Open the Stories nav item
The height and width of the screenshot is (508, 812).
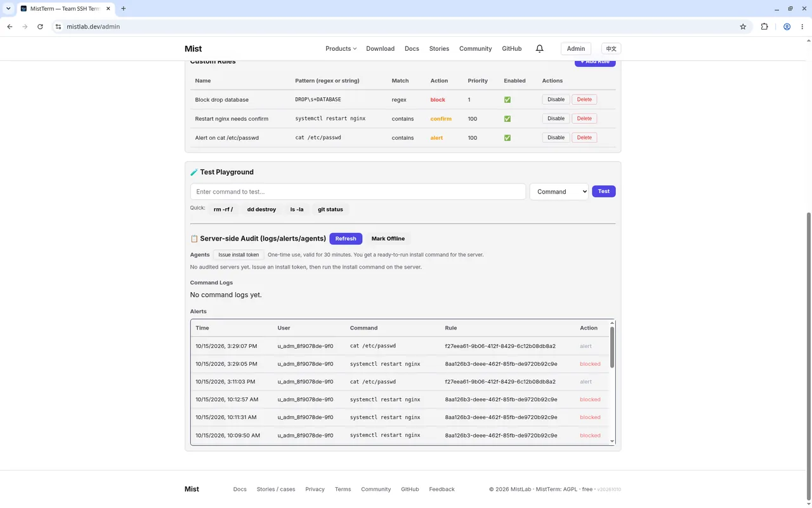[x=439, y=49]
